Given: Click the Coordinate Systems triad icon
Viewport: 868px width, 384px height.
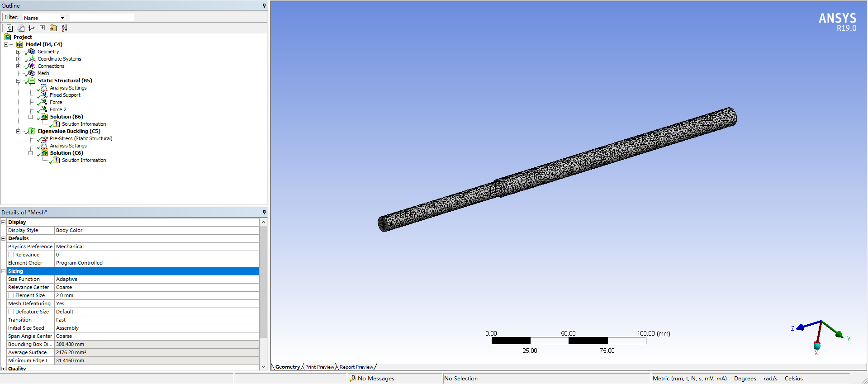Looking at the screenshot, I should [32, 59].
